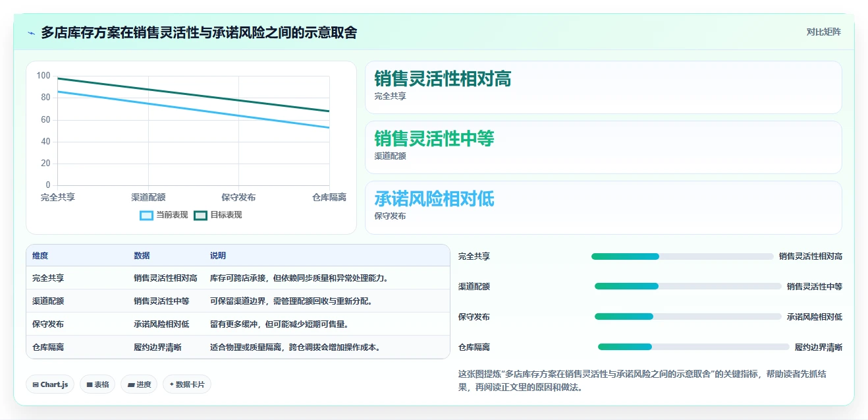The image size is (868, 420).
Task: Select the 数据卡片 tag chip
Action: (187, 384)
